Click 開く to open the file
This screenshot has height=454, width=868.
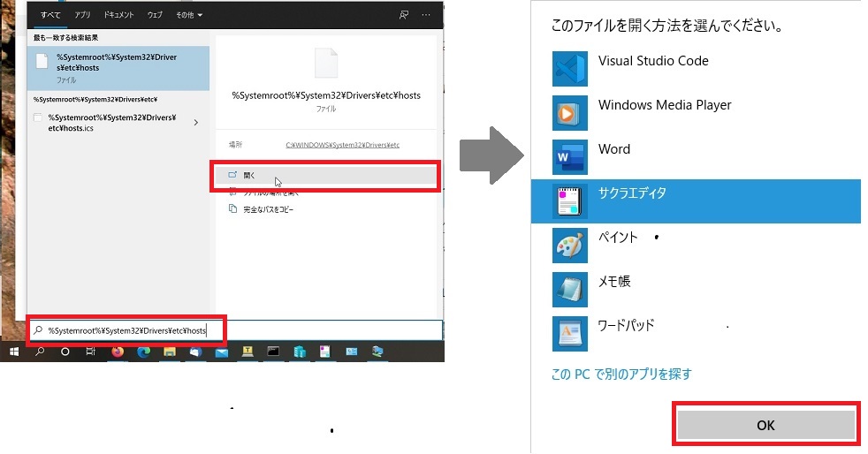325,175
